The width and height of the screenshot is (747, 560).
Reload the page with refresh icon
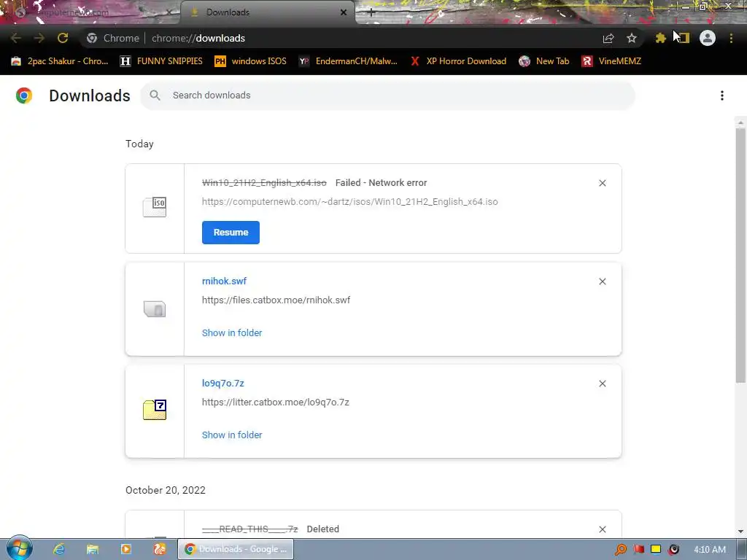tap(63, 38)
